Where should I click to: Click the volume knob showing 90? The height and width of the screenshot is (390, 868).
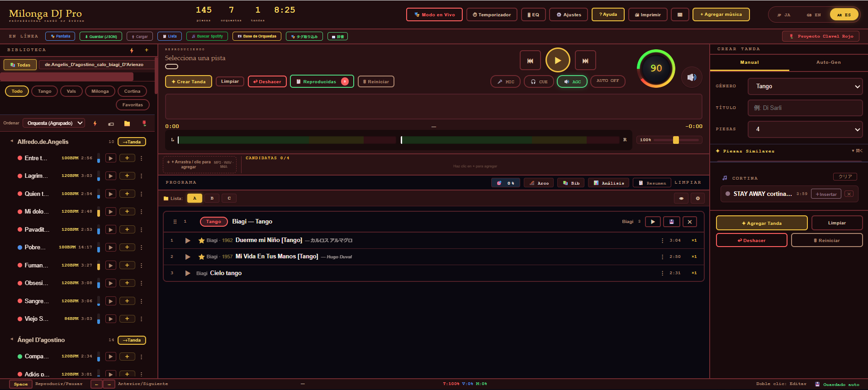(656, 68)
